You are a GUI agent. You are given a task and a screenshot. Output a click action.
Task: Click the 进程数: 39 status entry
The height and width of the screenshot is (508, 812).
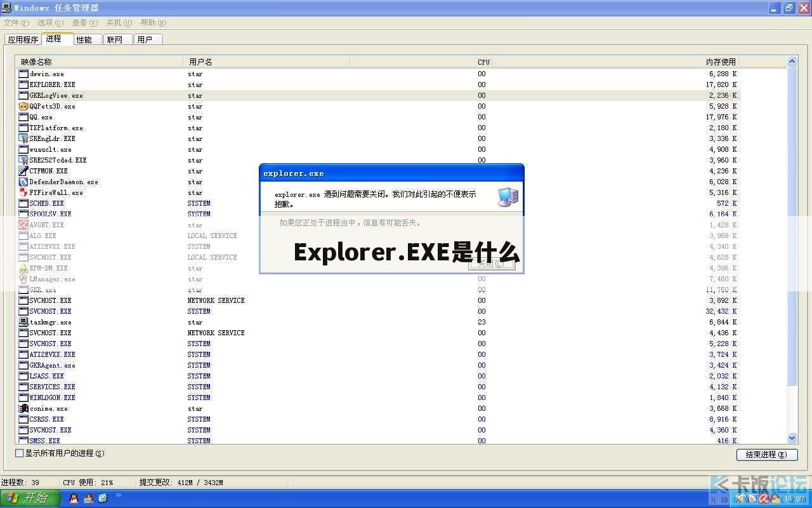coord(20,483)
